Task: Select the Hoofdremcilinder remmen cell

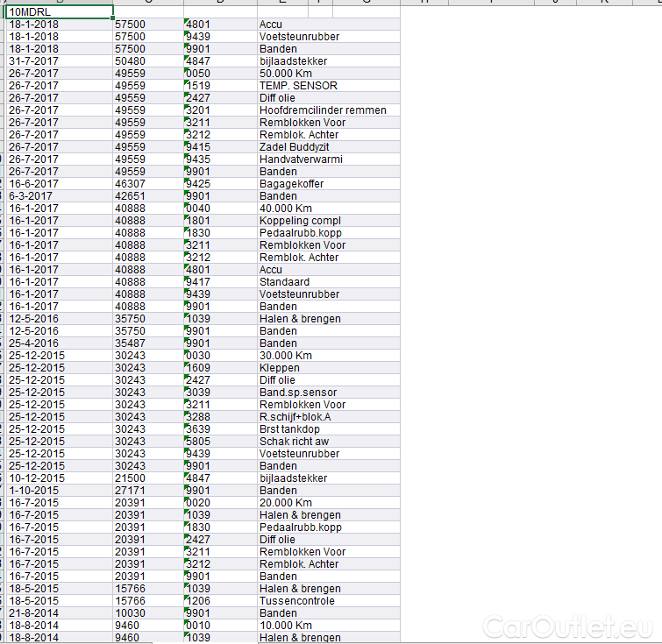Action: click(x=323, y=110)
